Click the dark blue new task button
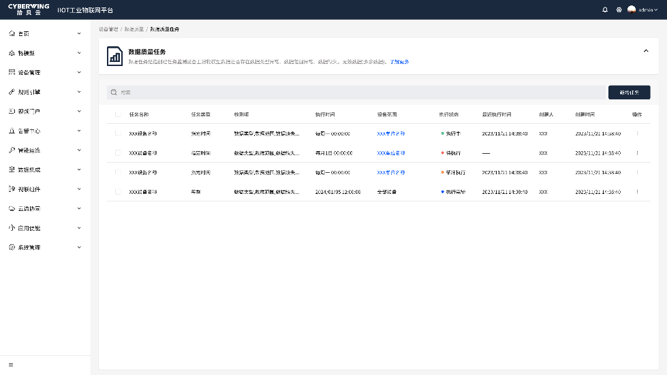This screenshot has width=667, height=375. pos(629,92)
